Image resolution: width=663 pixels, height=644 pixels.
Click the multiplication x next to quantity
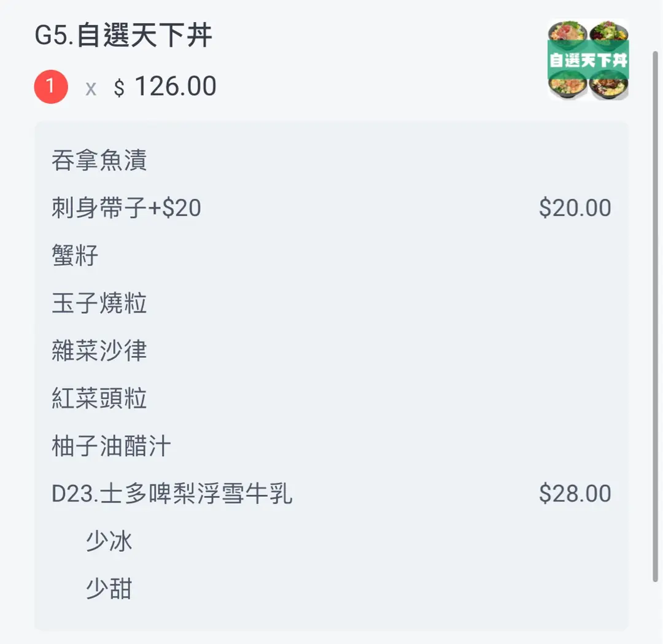point(91,89)
